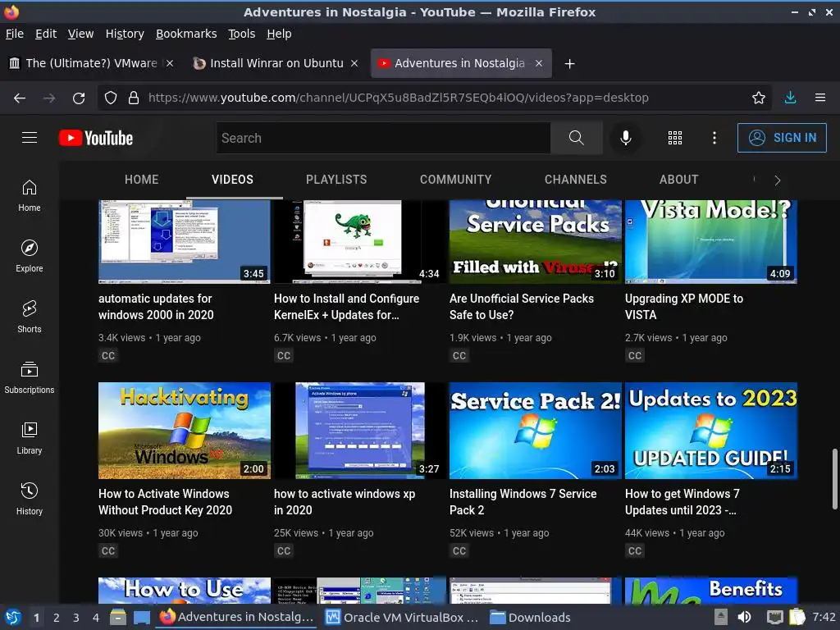Click the clipboard icon in system tray

coord(797,617)
